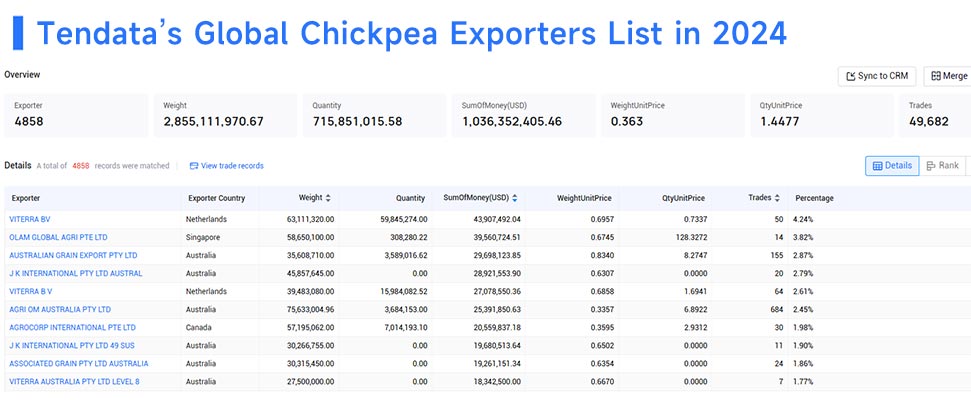
Task: Click the Weight overview card 2,855,111,970.67
Action: tap(225, 115)
